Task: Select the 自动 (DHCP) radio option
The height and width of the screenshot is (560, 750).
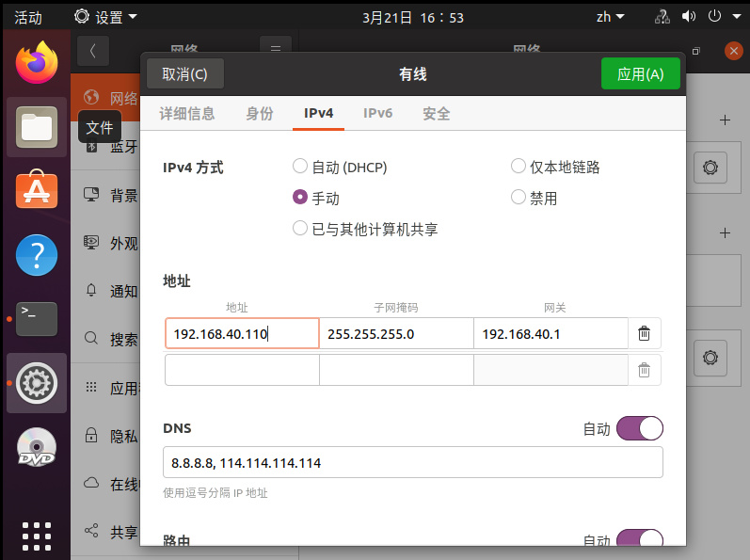Action: (300, 167)
